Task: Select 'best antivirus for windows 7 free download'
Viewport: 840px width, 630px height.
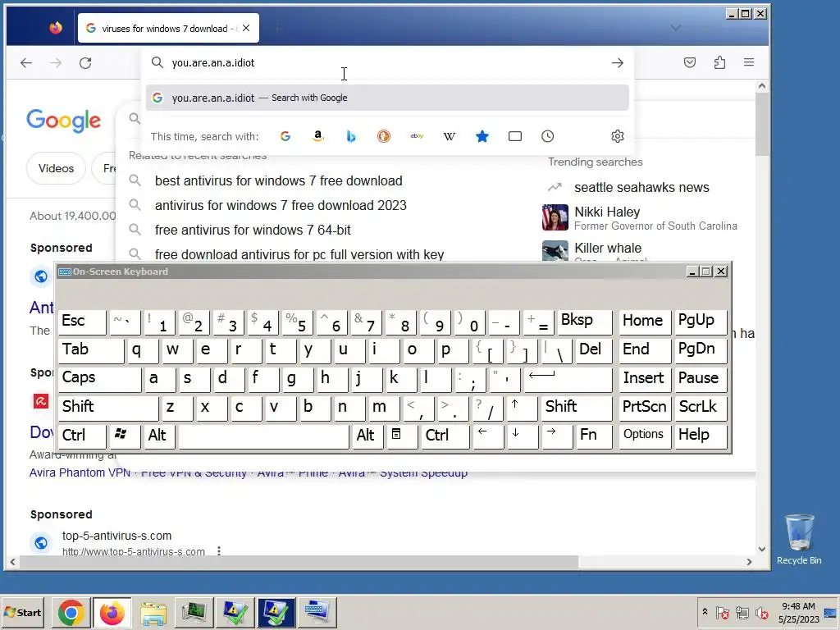Action: (x=279, y=180)
